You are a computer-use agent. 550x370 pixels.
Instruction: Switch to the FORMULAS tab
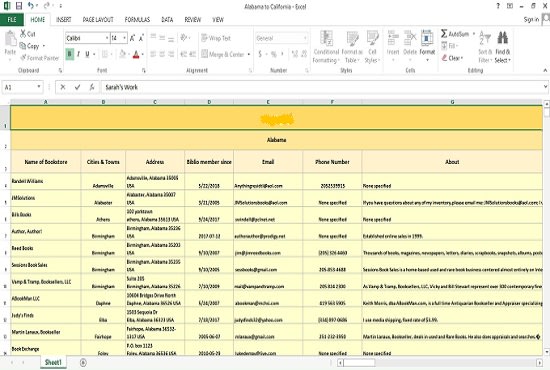tap(137, 20)
